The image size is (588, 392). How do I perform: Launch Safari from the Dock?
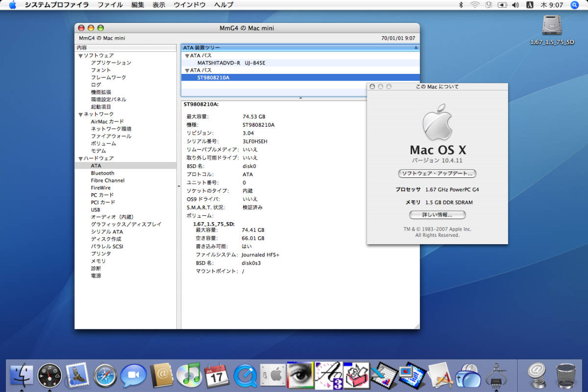pyautogui.click(x=105, y=376)
